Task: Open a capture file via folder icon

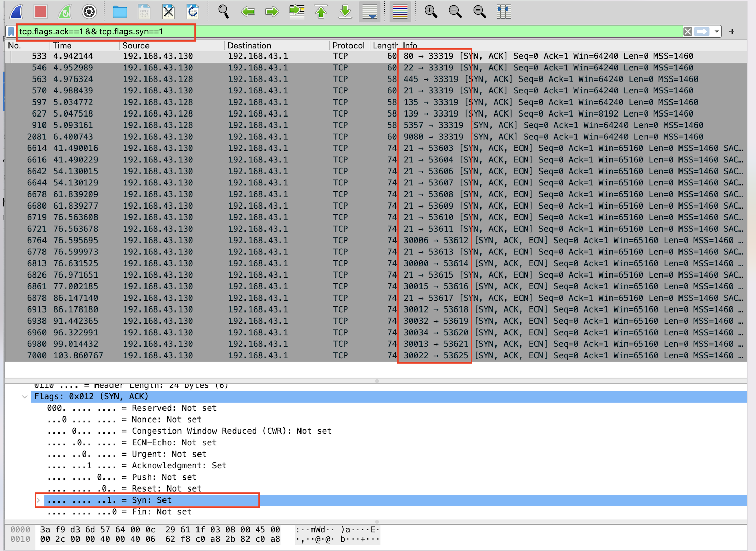Action: point(120,12)
